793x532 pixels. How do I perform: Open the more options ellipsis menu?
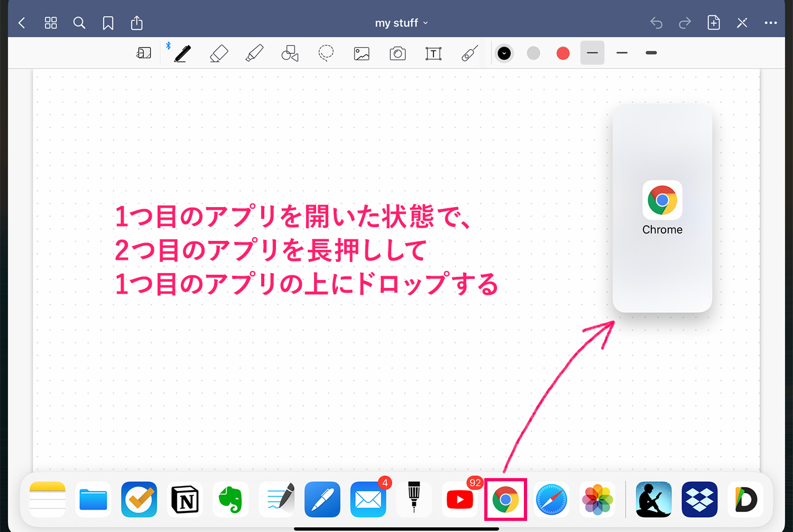(771, 23)
